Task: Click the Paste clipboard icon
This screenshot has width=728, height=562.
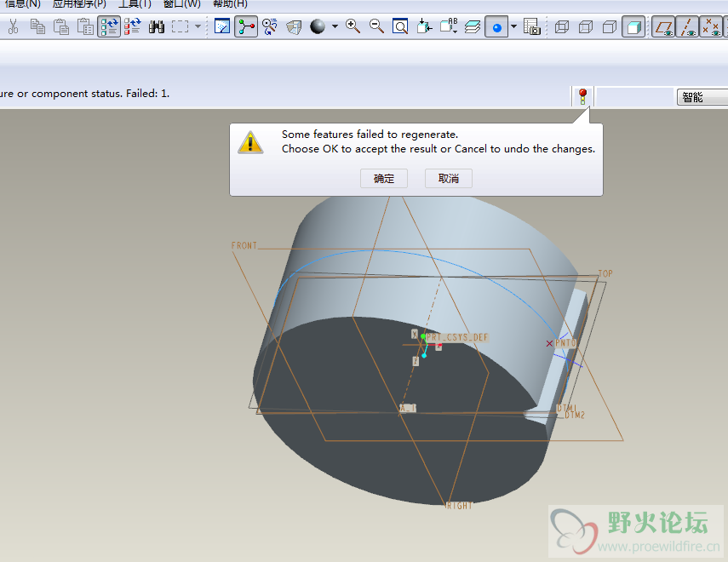Action: (x=61, y=26)
